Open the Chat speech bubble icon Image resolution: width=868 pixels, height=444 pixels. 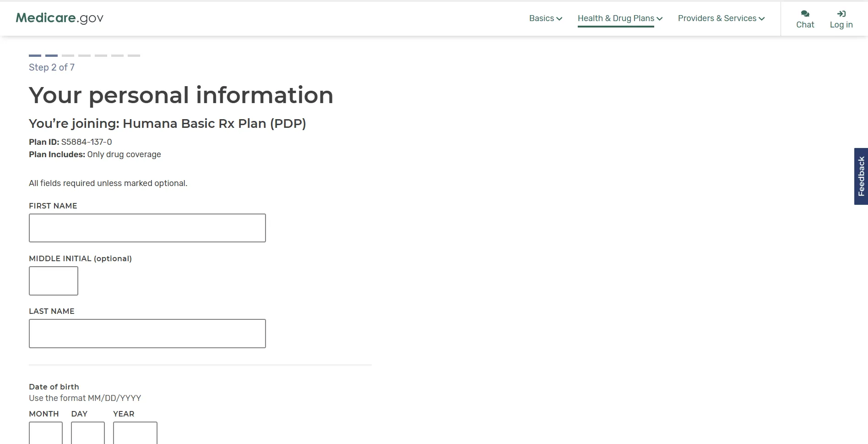pyautogui.click(x=805, y=14)
